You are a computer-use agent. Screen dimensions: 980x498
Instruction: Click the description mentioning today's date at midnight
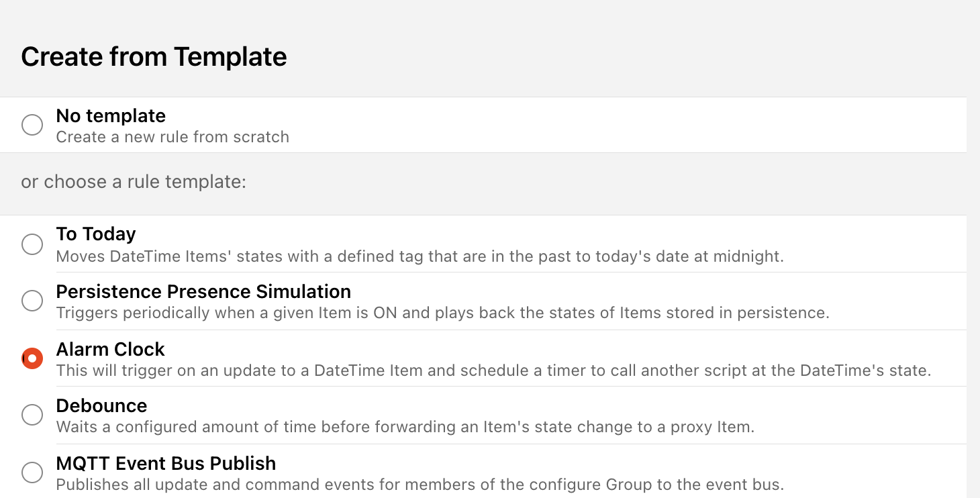[420, 256]
